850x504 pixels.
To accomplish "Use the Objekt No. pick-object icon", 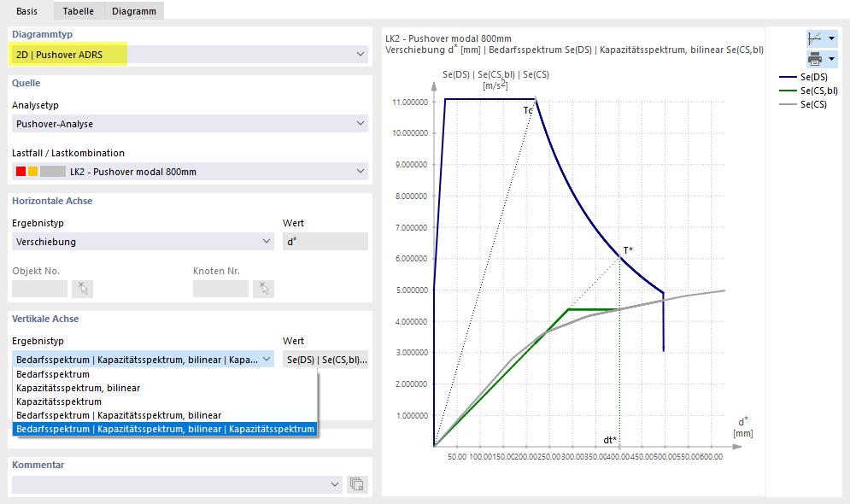I will click(82, 288).
